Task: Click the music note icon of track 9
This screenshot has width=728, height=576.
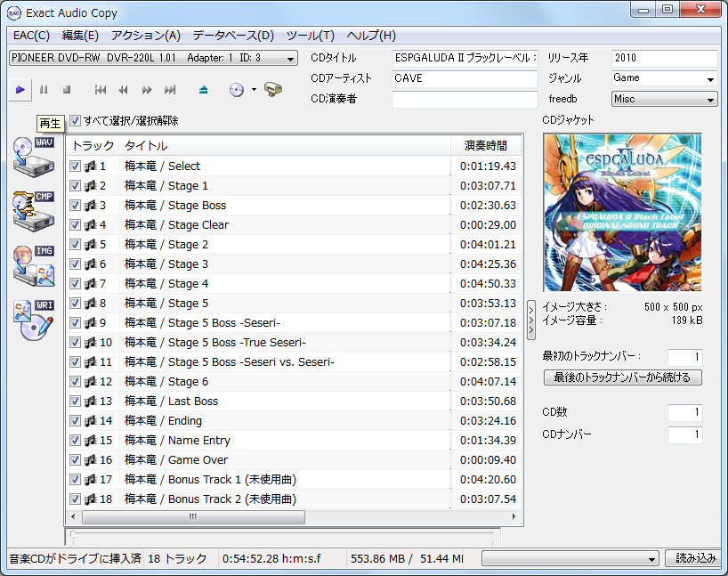Action: [91, 322]
